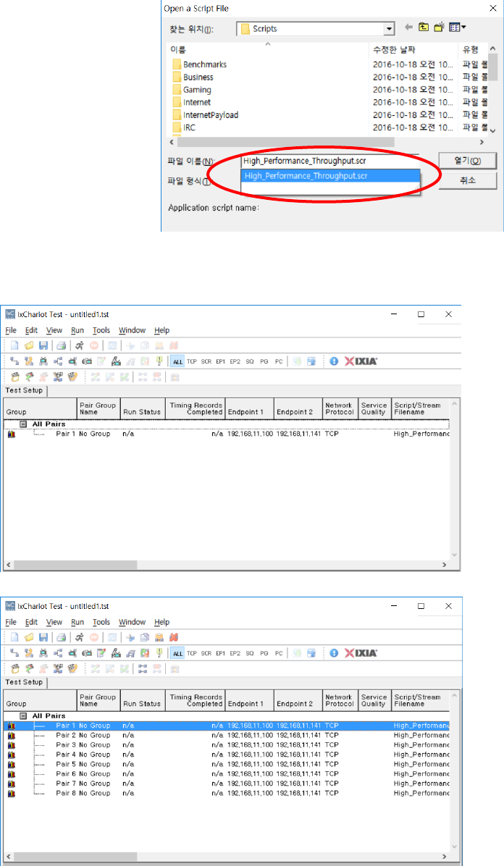The height and width of the screenshot is (866, 504).
Task: Toggle PG filter in eight-pair IxChariot window
Action: (x=264, y=653)
